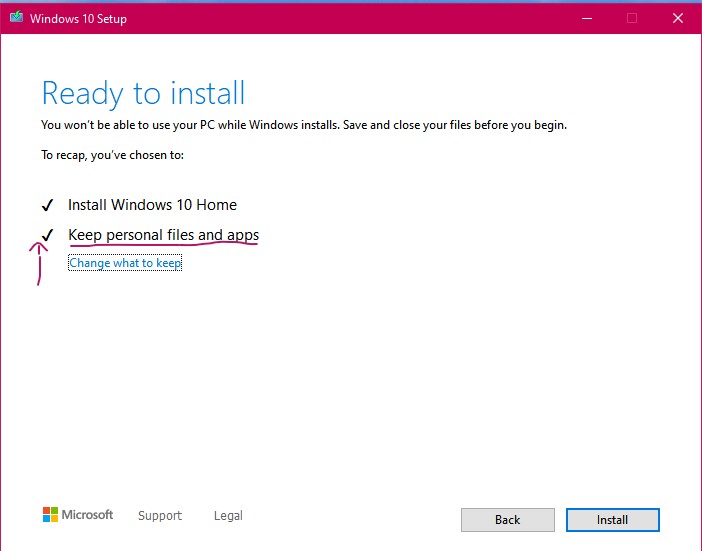The width and height of the screenshot is (702, 551).
Task: Open the "Change what to keep" link
Action: [x=125, y=263]
